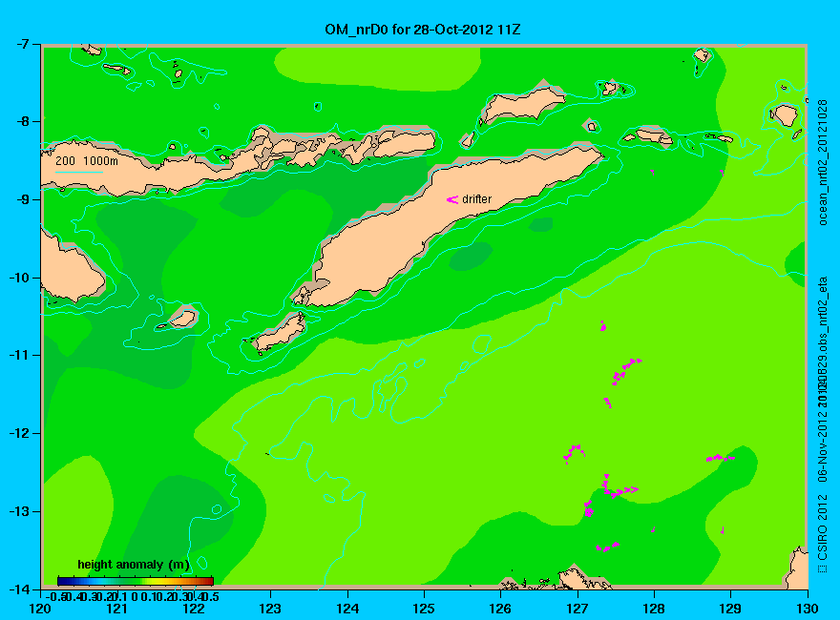Screen dimensions: 840x620
Task: Click the vertical '06-Nov-2012' date text
Action: (822, 447)
